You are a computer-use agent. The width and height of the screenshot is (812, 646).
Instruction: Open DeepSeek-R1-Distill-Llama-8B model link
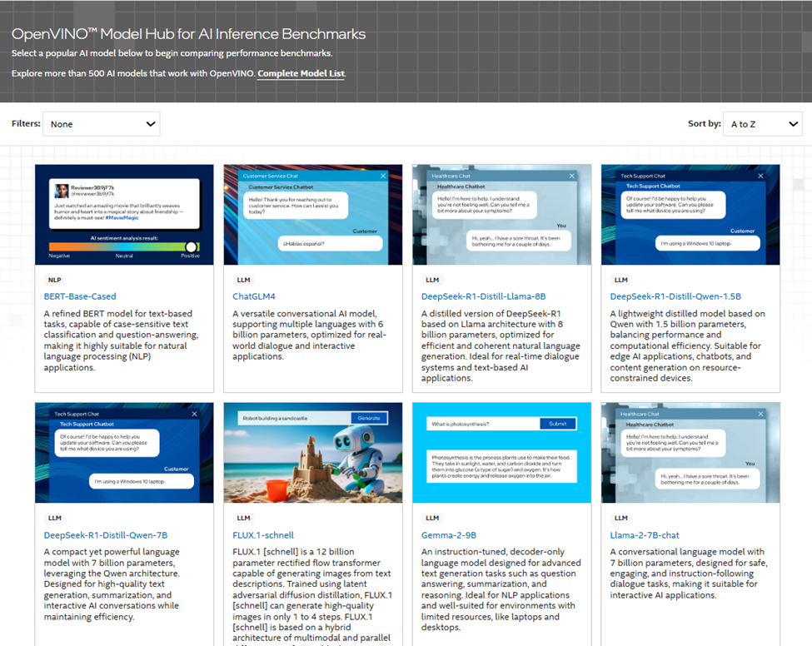tap(483, 296)
